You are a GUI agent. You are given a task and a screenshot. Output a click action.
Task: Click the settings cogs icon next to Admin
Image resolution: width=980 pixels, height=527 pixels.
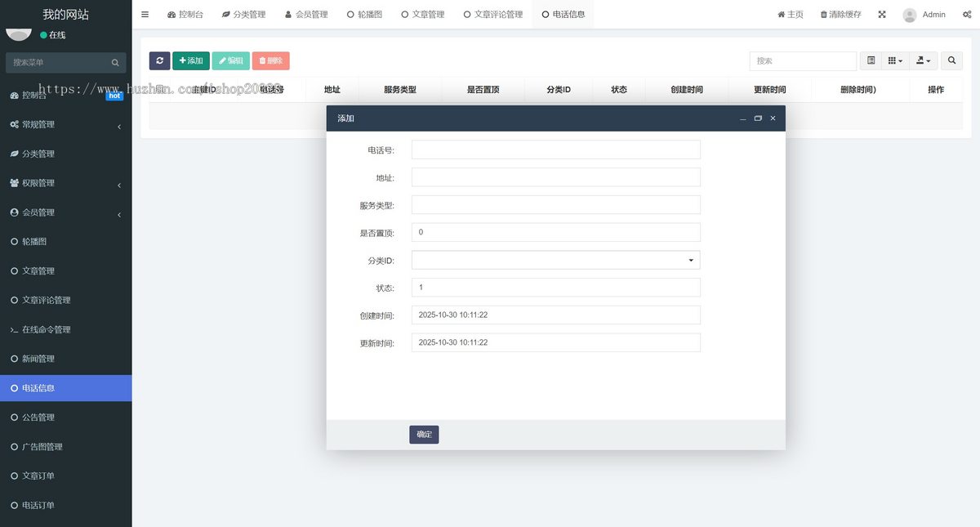pyautogui.click(x=966, y=14)
